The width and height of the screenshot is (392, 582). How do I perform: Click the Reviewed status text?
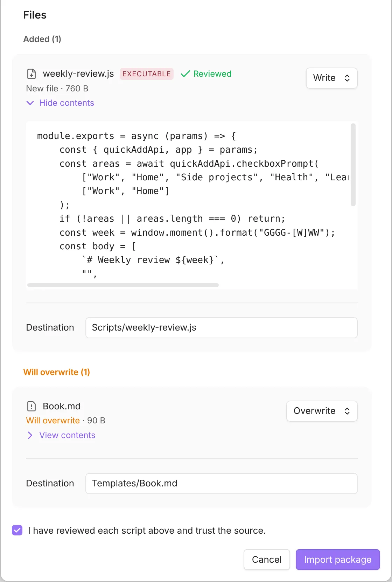click(212, 74)
